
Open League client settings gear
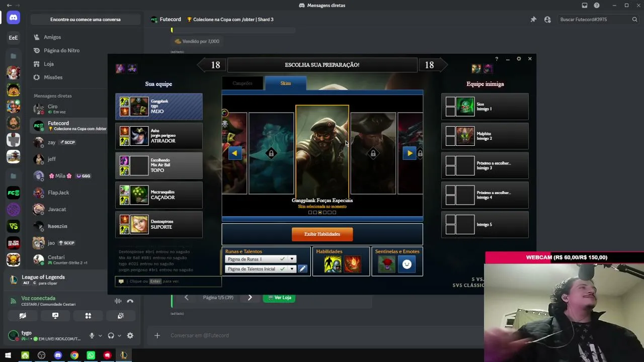pyautogui.click(x=519, y=59)
